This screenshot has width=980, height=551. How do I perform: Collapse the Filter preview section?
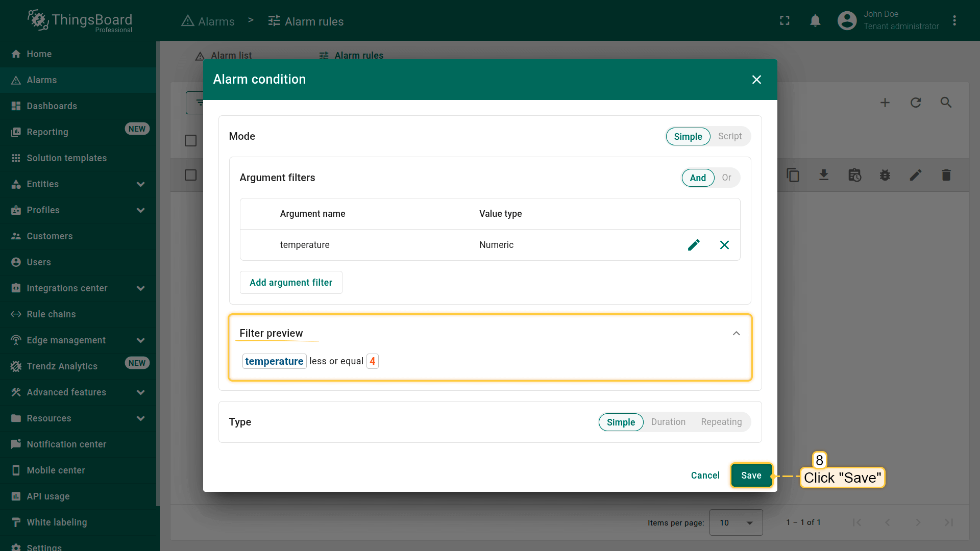tap(736, 333)
